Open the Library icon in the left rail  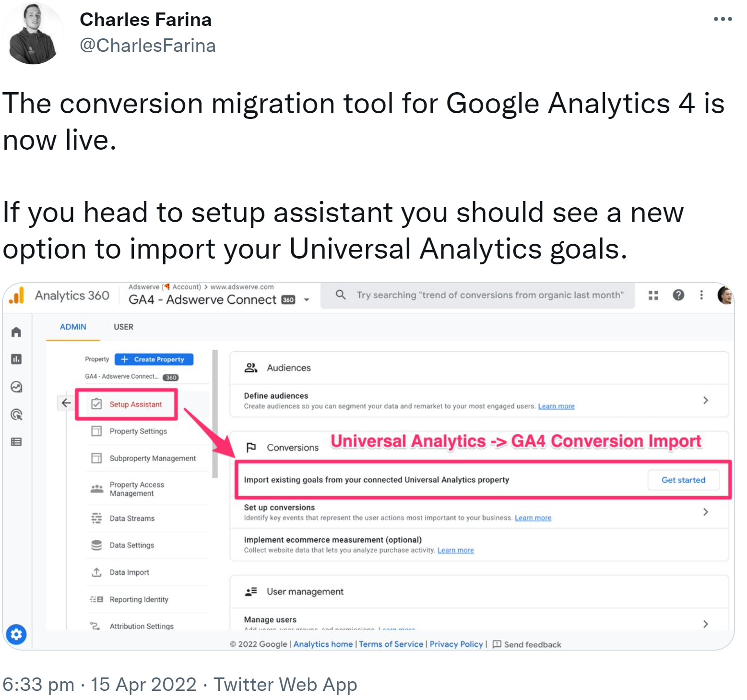point(17,441)
